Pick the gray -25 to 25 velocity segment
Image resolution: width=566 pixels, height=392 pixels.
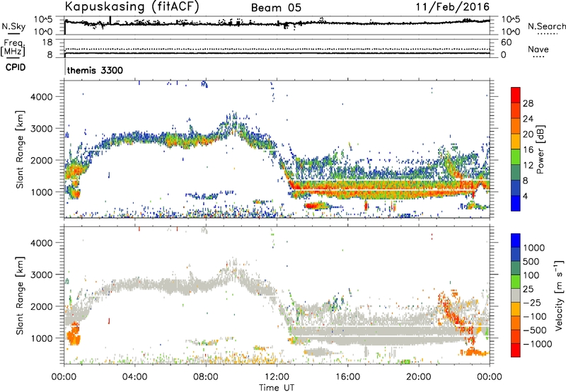[x=516, y=295]
